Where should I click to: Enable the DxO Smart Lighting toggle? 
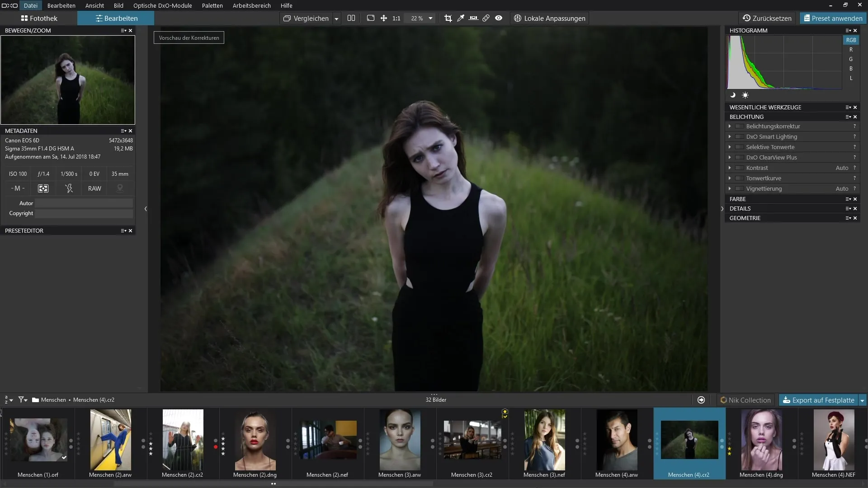(x=739, y=136)
